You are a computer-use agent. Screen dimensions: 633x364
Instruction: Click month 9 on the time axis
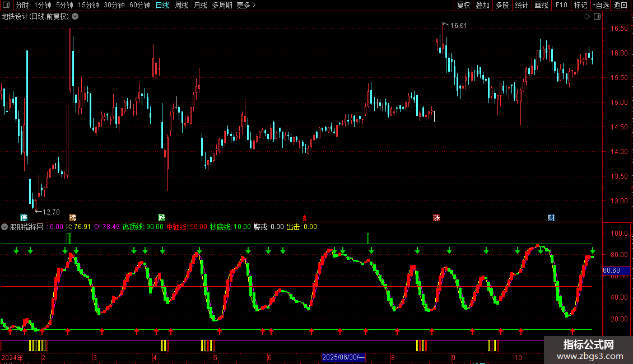(454, 357)
